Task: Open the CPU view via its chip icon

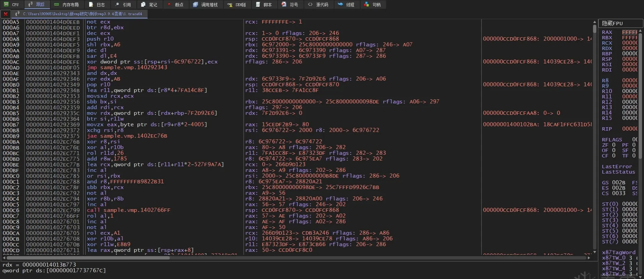Action: (x=6, y=5)
